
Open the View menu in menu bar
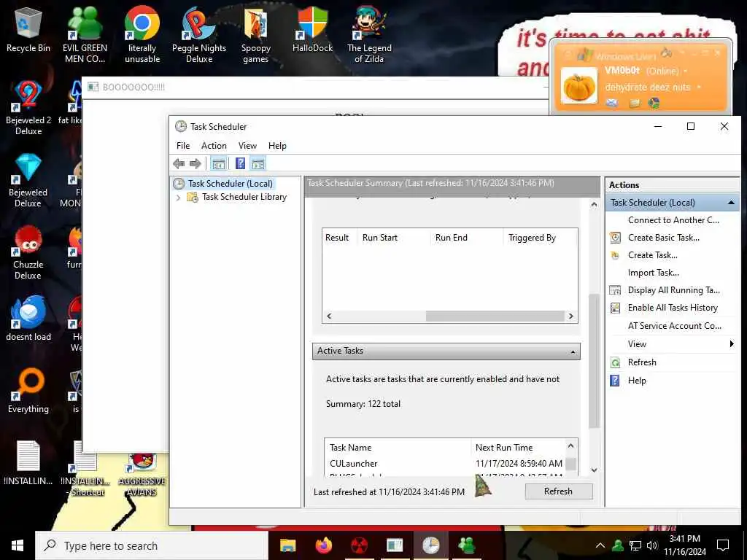247,146
